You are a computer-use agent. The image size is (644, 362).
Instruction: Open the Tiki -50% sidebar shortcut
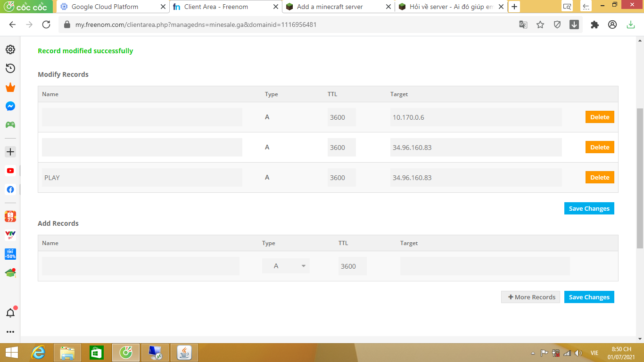click(10, 254)
